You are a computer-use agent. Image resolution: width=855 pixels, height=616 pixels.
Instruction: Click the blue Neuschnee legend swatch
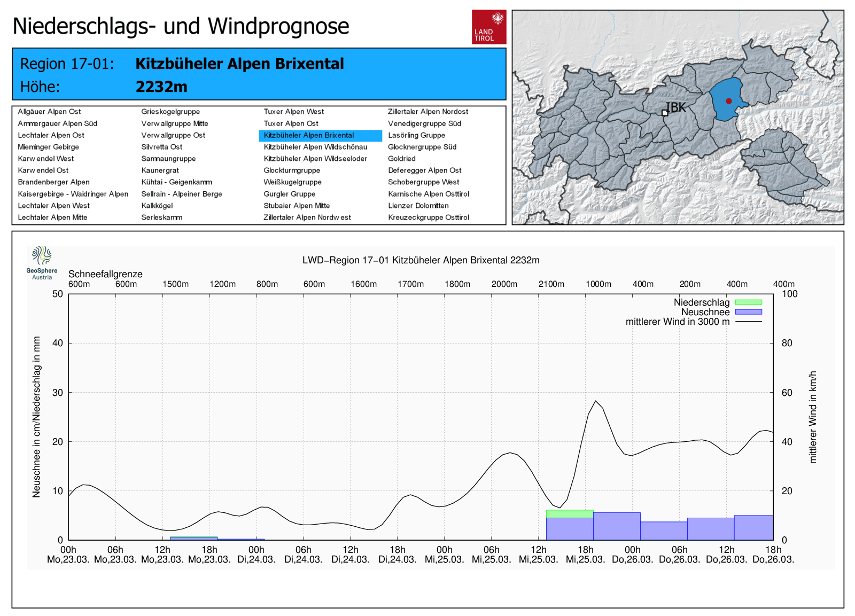[x=748, y=312]
